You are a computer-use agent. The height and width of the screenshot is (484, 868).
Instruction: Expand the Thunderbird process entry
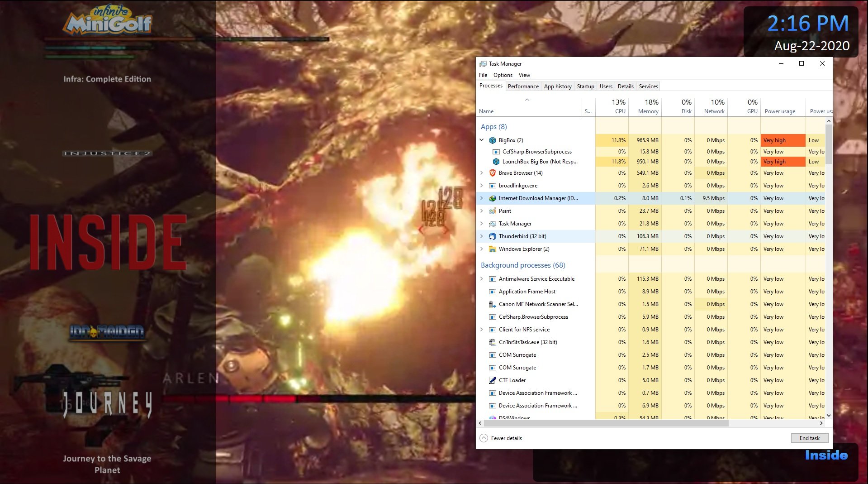[x=482, y=236]
